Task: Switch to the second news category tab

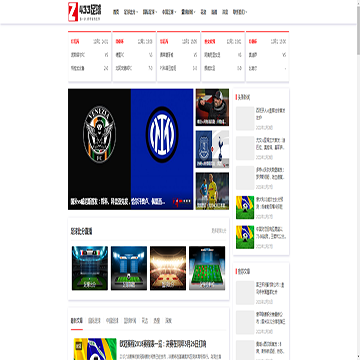Action: (94, 321)
